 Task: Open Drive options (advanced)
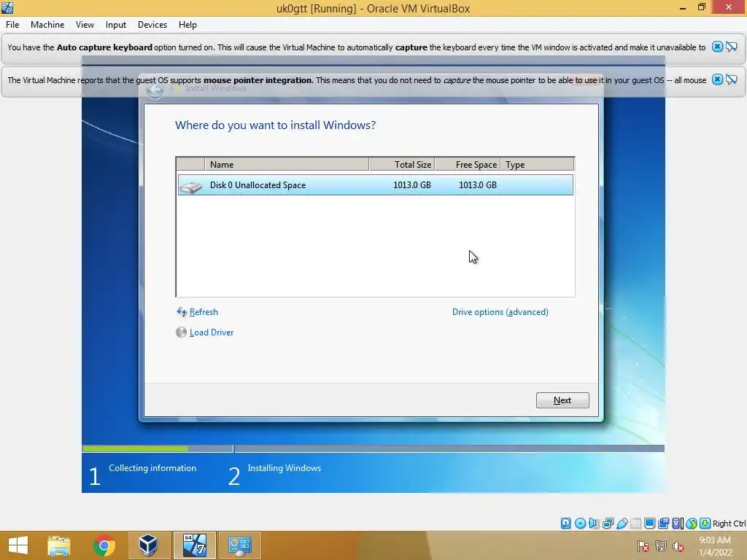pos(500,312)
